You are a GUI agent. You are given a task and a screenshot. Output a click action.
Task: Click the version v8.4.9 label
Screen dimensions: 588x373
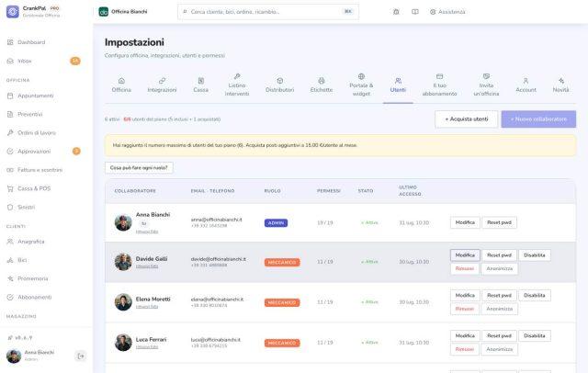[20, 338]
